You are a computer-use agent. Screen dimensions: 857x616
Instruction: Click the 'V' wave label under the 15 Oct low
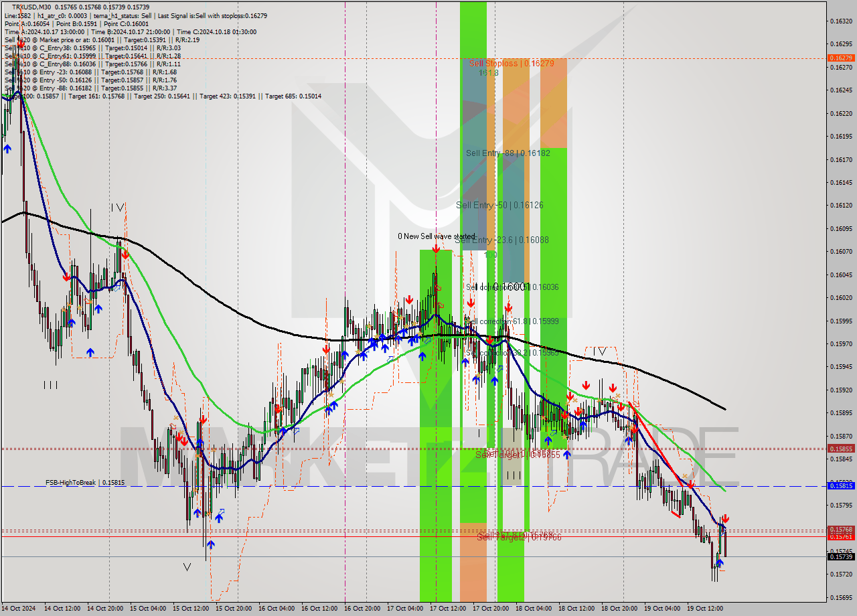187,566
